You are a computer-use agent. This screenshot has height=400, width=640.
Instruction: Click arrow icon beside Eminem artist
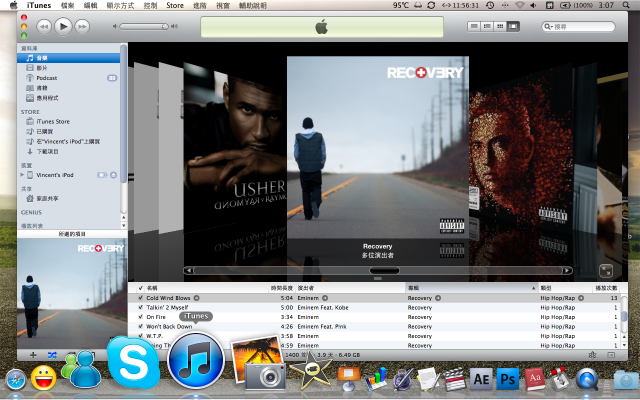325,298
